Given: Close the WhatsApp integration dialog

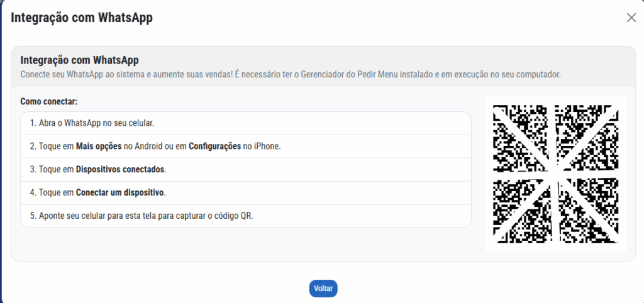Looking at the screenshot, I should pyautogui.click(x=631, y=18).
